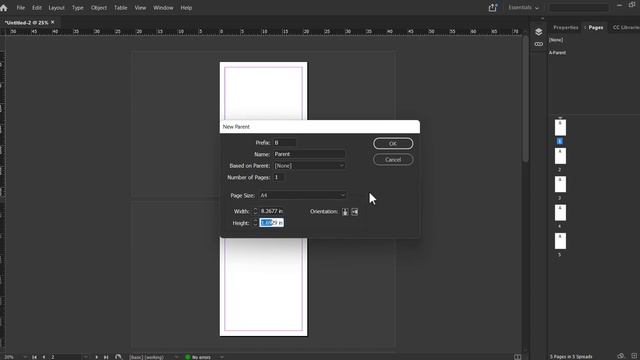The height and width of the screenshot is (360, 640).
Task: Open the Layout menu
Action: (56, 8)
